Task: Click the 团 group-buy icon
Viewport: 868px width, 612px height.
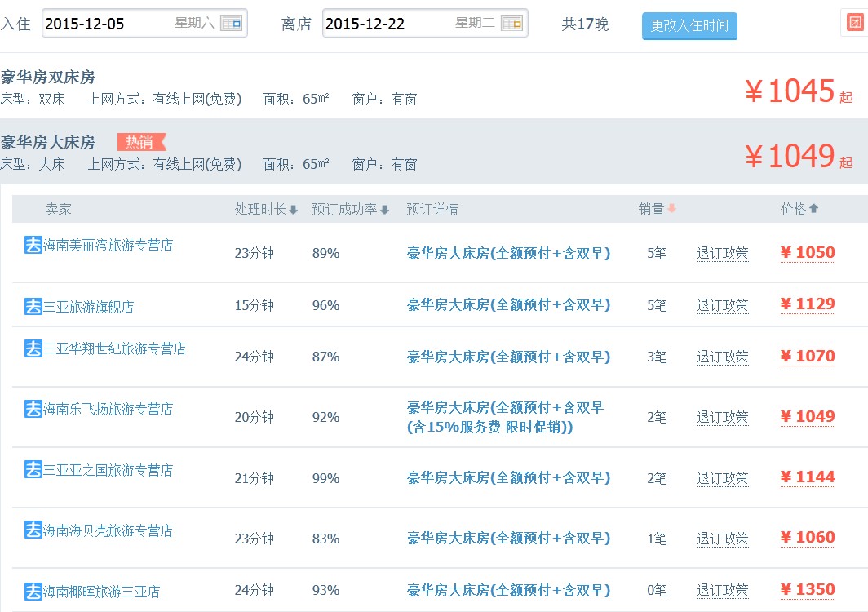Action: point(855,23)
